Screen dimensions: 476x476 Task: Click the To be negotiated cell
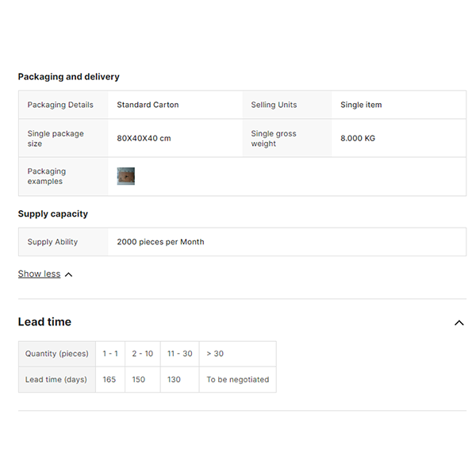[x=237, y=379]
